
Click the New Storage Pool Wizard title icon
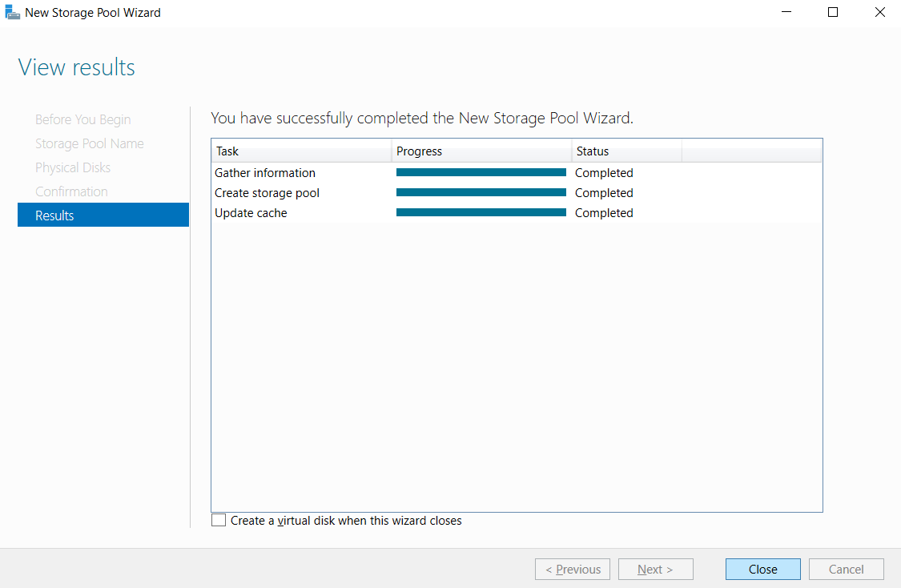12,12
